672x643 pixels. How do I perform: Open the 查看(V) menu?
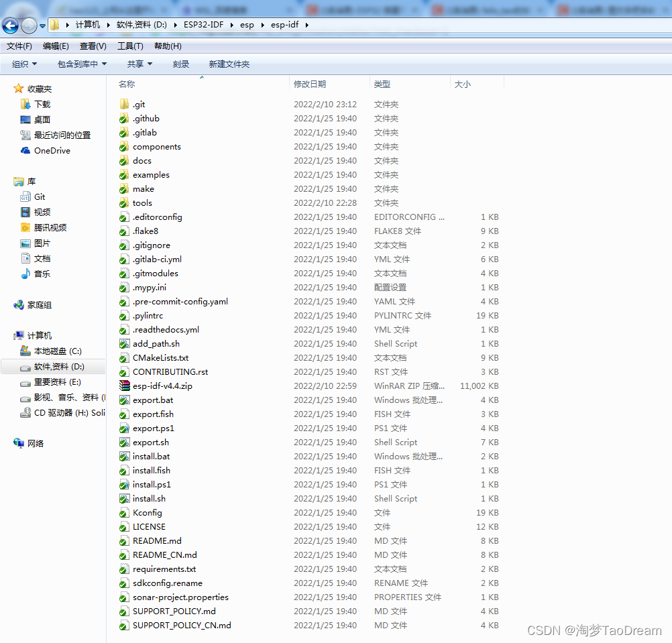coord(93,46)
